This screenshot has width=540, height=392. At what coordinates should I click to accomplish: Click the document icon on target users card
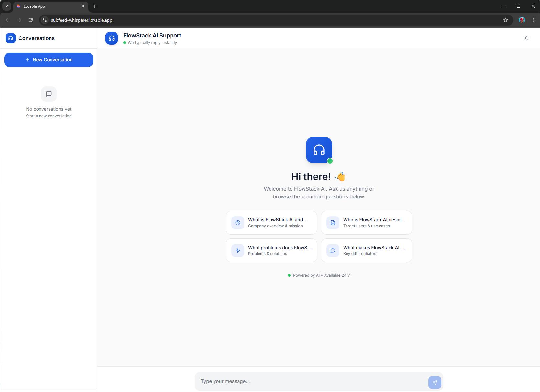[333, 223]
